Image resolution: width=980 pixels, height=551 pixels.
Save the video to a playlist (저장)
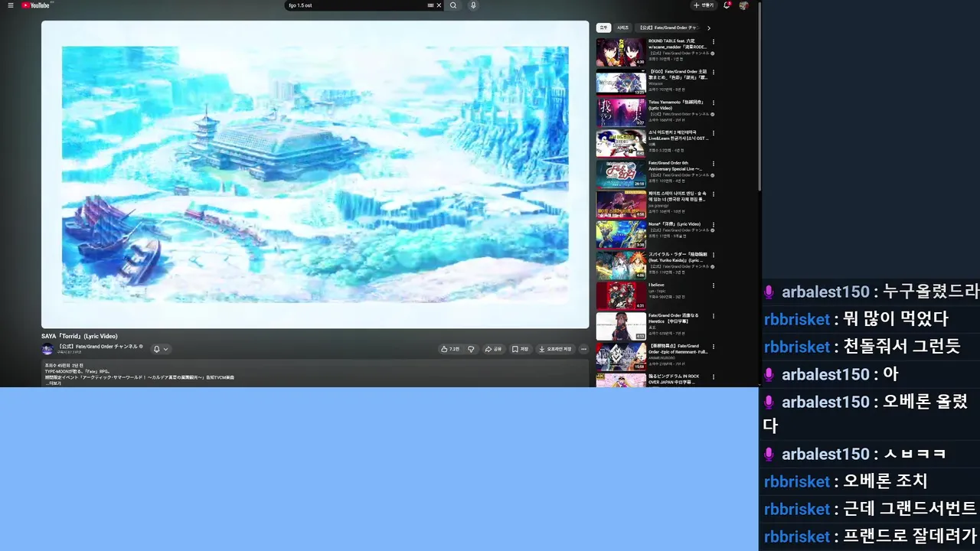pyautogui.click(x=520, y=349)
